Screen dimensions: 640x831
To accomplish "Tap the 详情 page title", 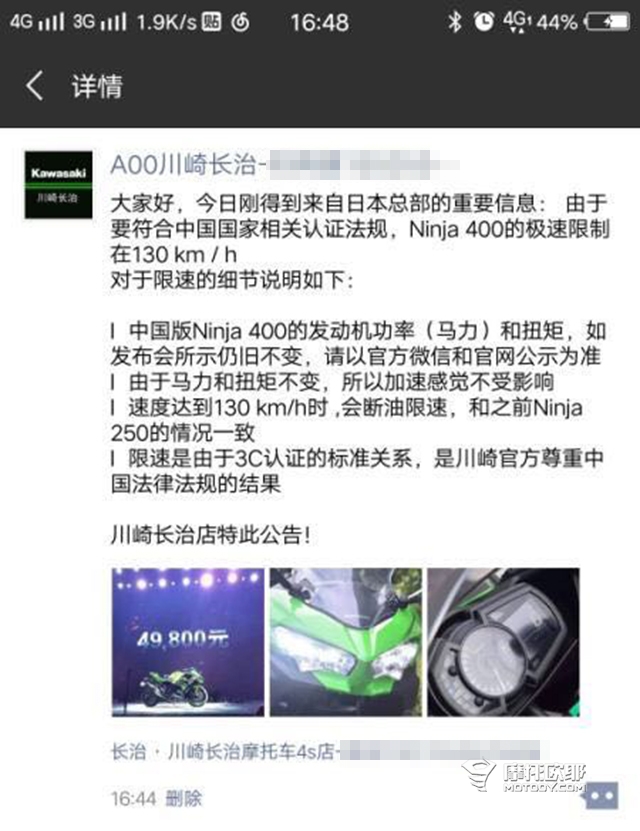I will (x=97, y=86).
